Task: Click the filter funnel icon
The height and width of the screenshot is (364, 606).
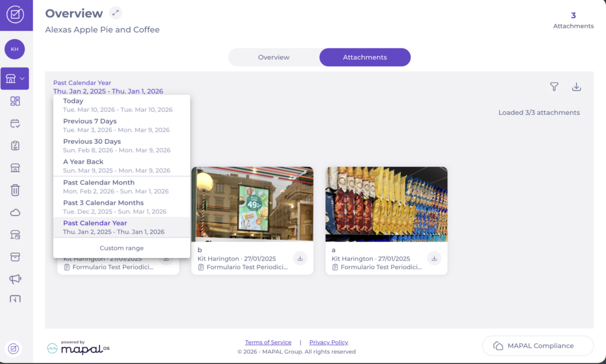Action: coord(554,87)
